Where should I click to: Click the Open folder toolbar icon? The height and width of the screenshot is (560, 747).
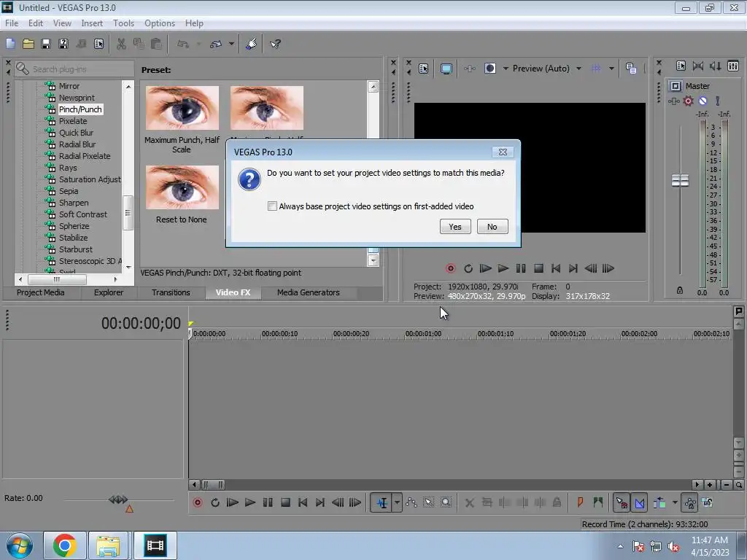coord(28,44)
